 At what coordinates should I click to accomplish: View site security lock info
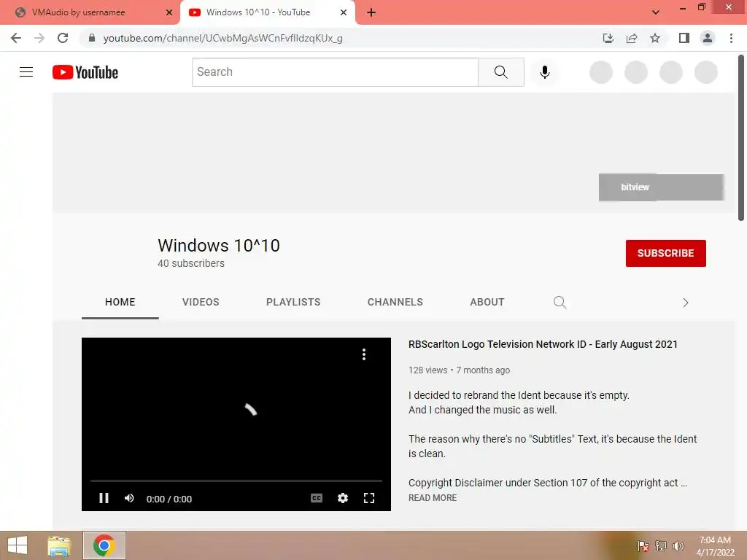click(92, 38)
